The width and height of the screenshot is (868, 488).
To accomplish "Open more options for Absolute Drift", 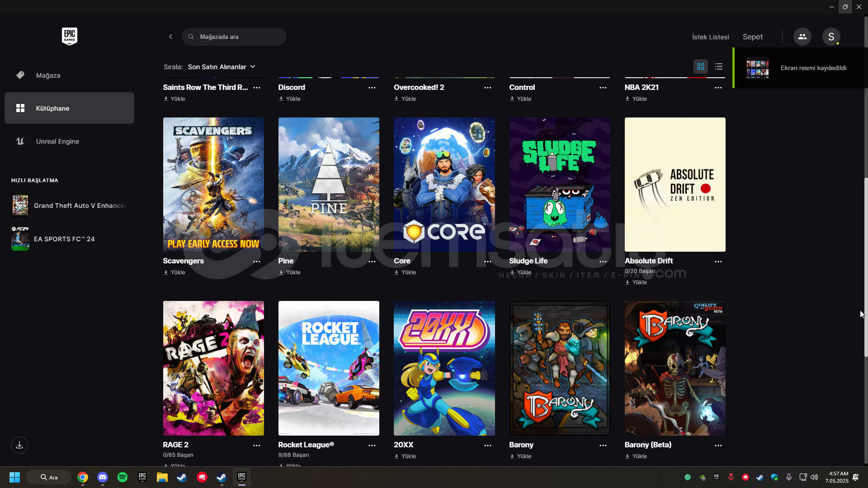I will [x=718, y=262].
